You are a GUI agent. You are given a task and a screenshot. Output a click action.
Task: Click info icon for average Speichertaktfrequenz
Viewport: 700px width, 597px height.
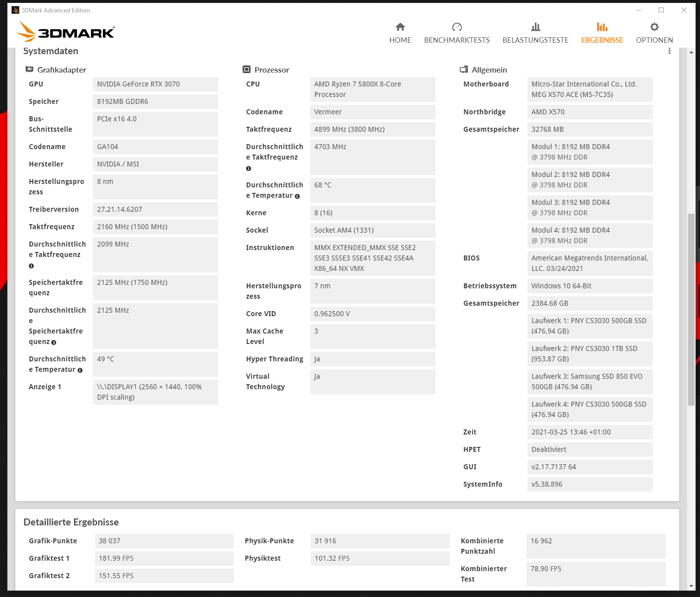54,342
